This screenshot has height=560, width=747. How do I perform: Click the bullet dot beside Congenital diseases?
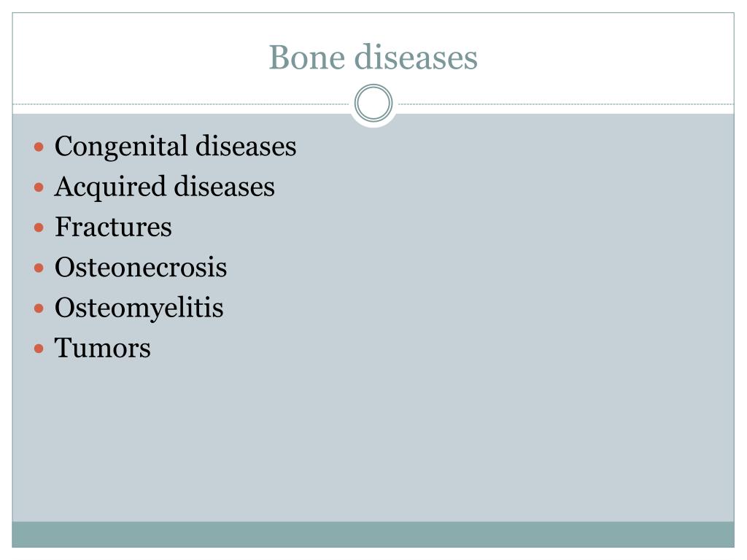(39, 147)
